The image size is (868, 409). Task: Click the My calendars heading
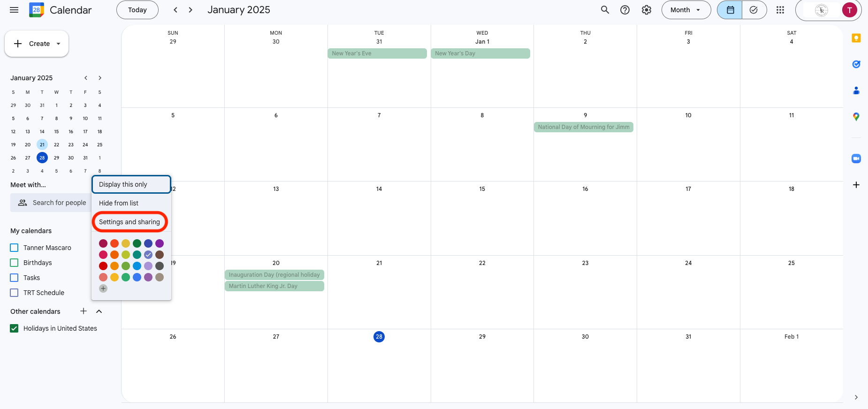click(31, 231)
